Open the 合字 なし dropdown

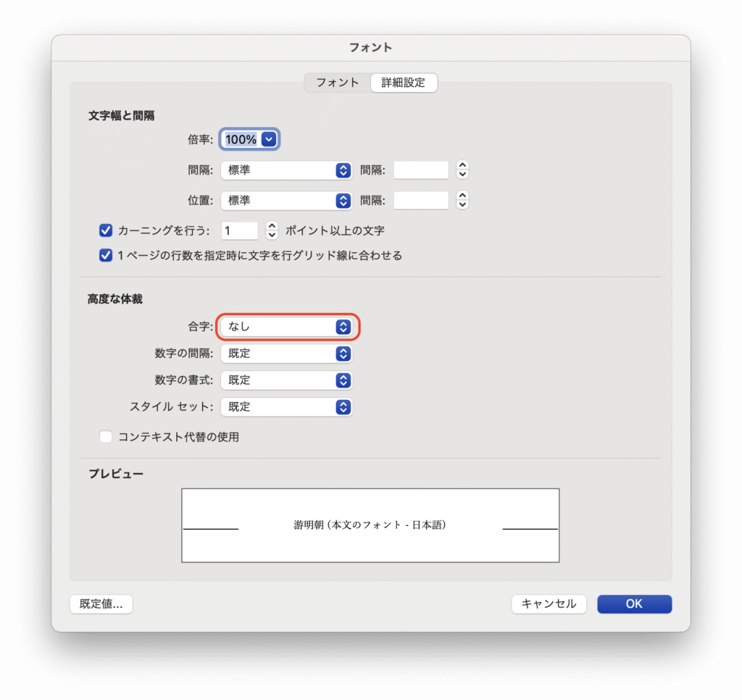(x=286, y=327)
